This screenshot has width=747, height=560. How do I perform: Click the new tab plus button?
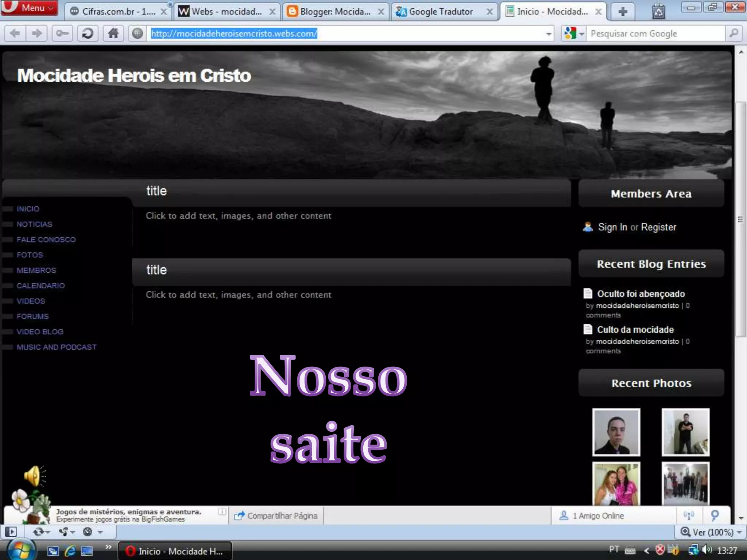pos(623,12)
